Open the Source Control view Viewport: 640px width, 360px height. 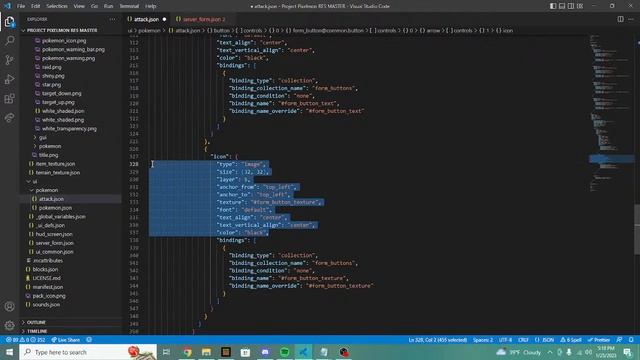click(9, 60)
